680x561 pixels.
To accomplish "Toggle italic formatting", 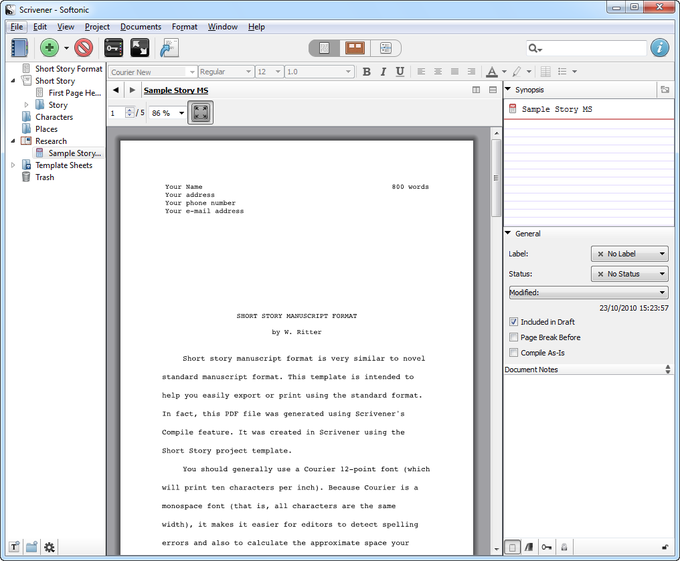I will pos(383,72).
